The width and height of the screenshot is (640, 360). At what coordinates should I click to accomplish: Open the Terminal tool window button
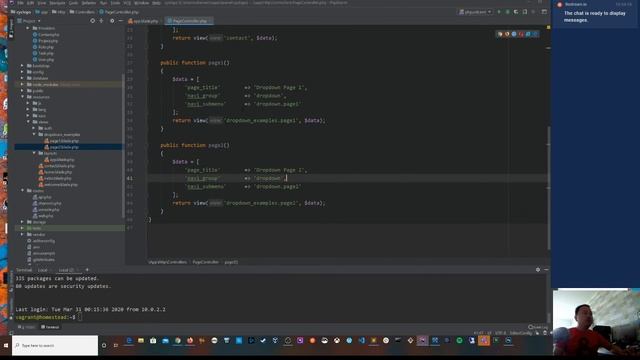coord(50,327)
